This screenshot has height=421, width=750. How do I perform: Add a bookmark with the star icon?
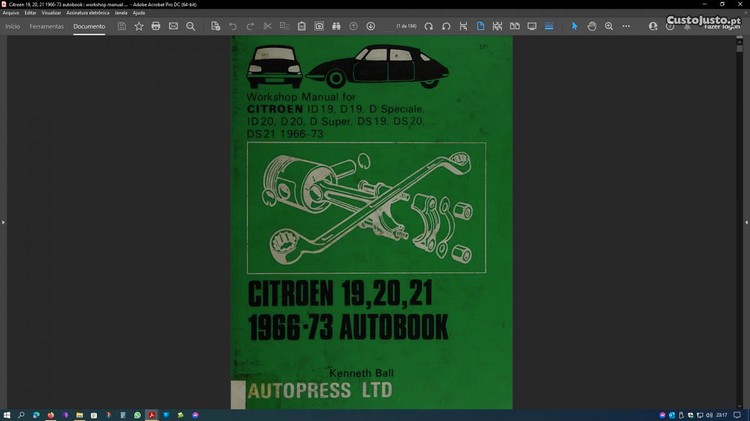coord(139,26)
